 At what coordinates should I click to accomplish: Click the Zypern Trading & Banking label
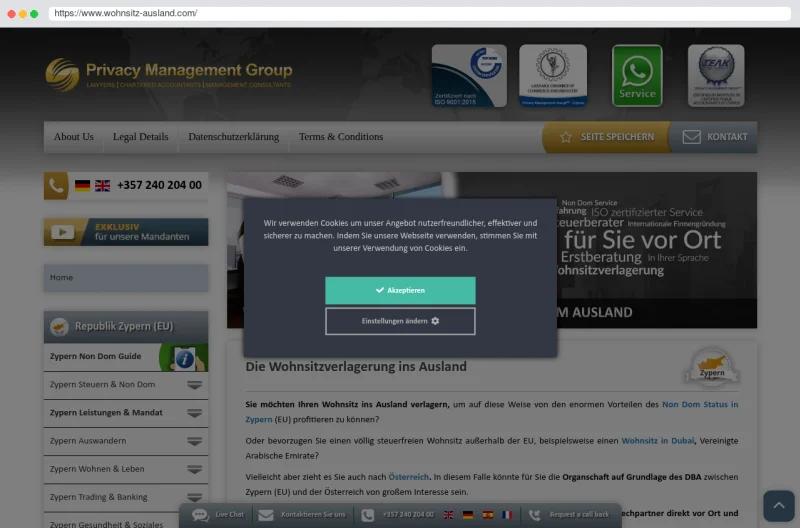click(x=98, y=497)
